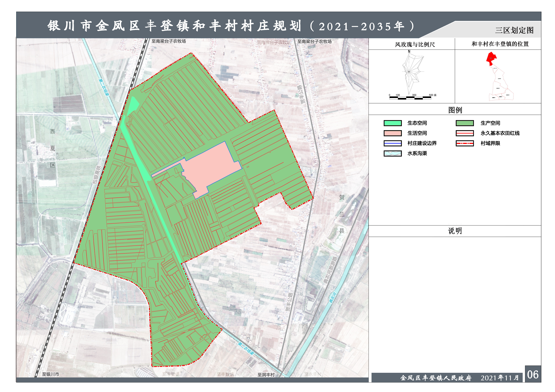This screenshot has height=392, width=555.
Task: Select the 水系沟渠 legend symbol
Action: 393,154
